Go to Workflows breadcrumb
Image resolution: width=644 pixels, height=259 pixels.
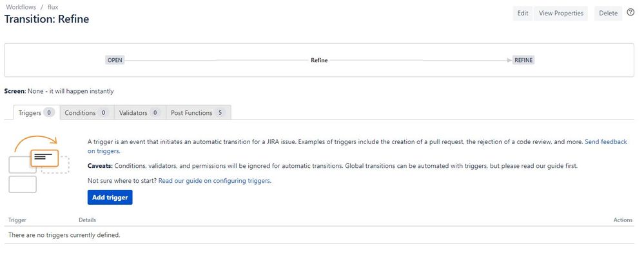(x=21, y=7)
